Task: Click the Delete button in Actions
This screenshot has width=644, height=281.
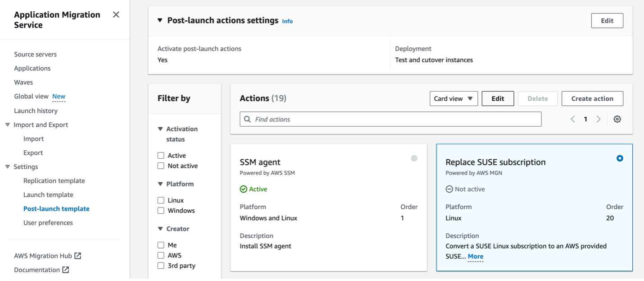Action: 538,98
